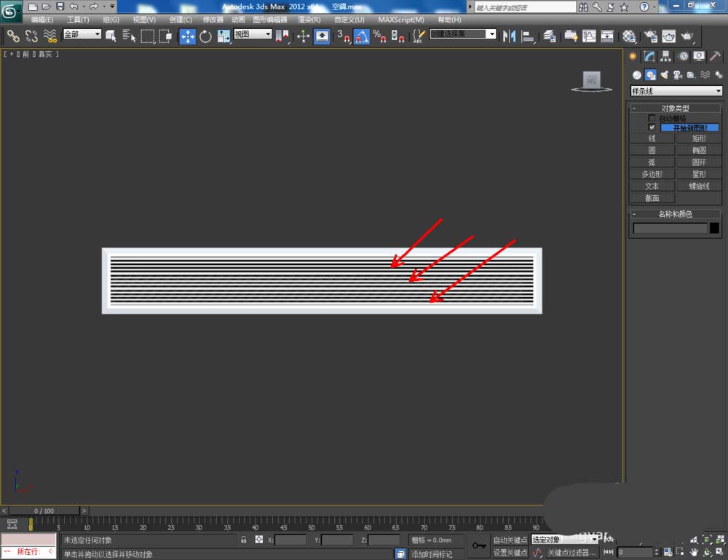Toggle the Percent Snap icon
728x560 pixels.
point(380,36)
